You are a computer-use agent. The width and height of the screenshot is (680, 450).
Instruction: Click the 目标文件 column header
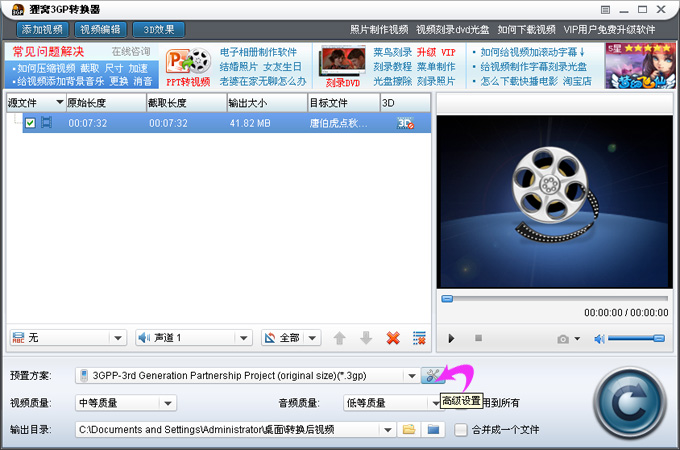[x=344, y=103]
